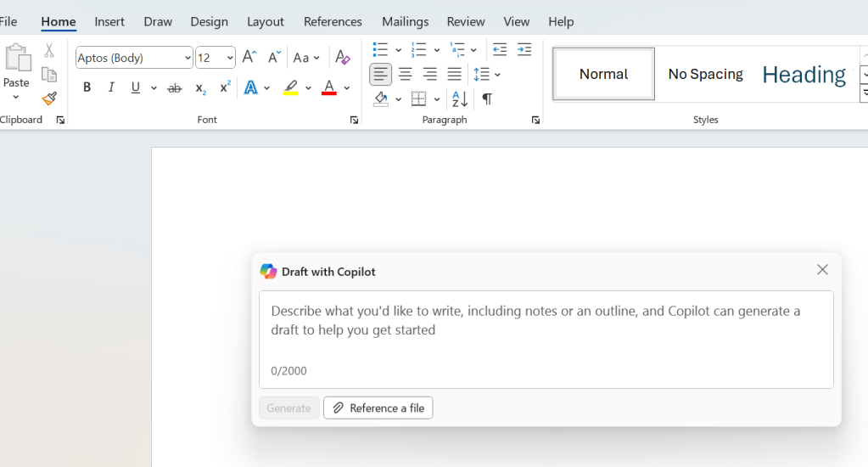Screen dimensions: 868x467
Task: Switch to the Insert tab
Action: point(109,21)
